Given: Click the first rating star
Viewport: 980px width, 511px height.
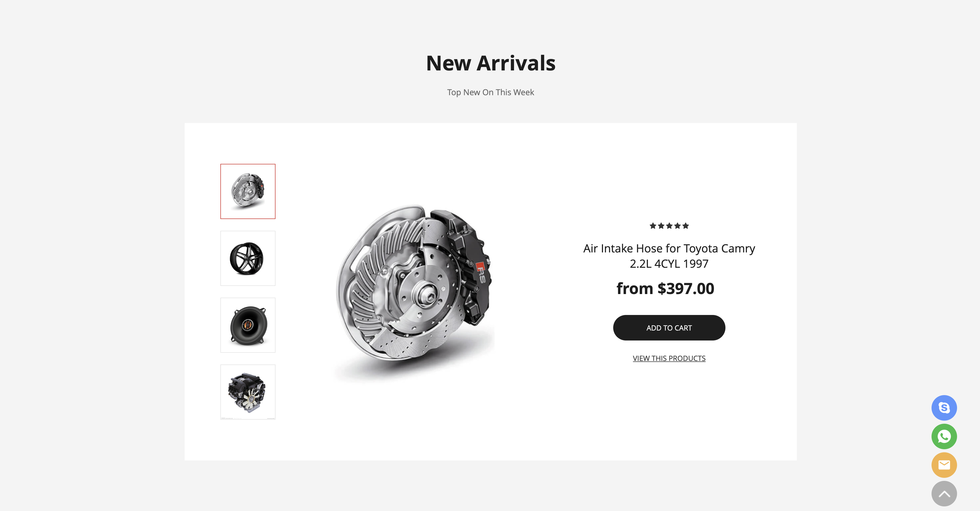Looking at the screenshot, I should coord(653,226).
